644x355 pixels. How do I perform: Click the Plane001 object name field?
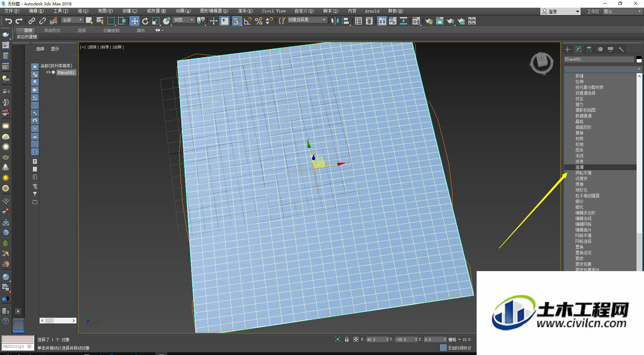(599, 59)
